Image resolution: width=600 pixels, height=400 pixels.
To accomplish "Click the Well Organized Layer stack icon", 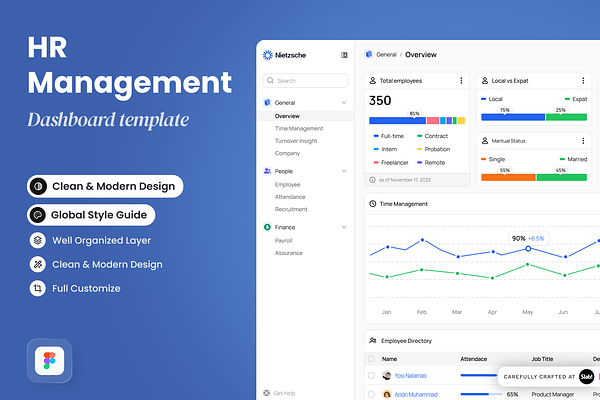I will (38, 240).
